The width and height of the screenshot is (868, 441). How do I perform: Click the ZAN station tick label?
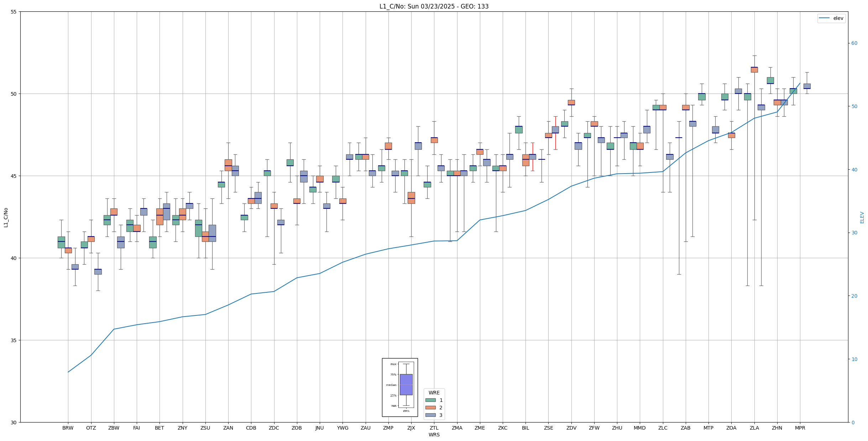click(x=228, y=428)
